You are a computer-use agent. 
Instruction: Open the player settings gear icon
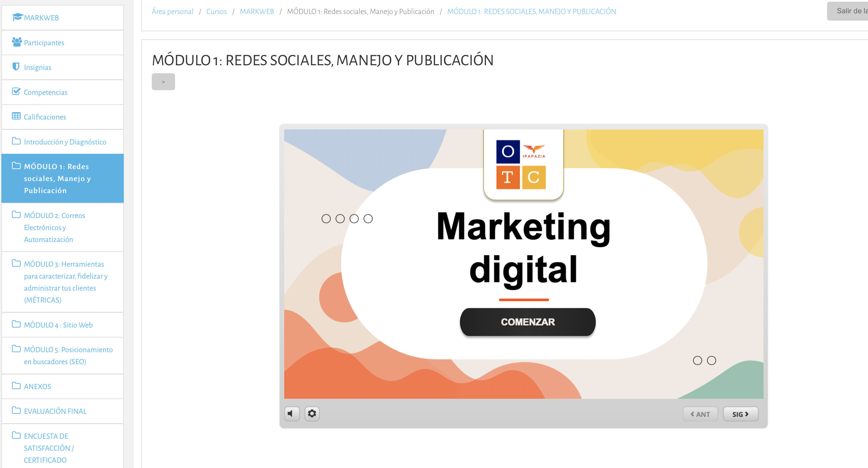(312, 413)
